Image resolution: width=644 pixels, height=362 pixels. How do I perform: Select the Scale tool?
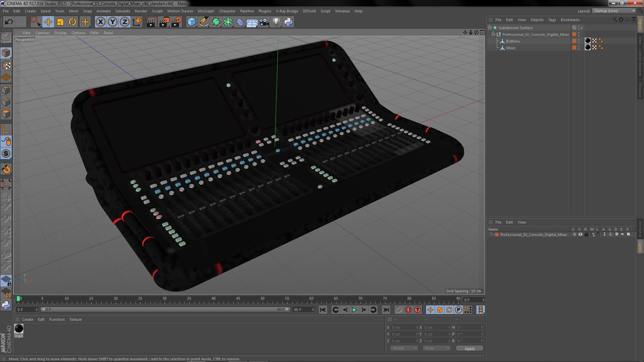60,22
